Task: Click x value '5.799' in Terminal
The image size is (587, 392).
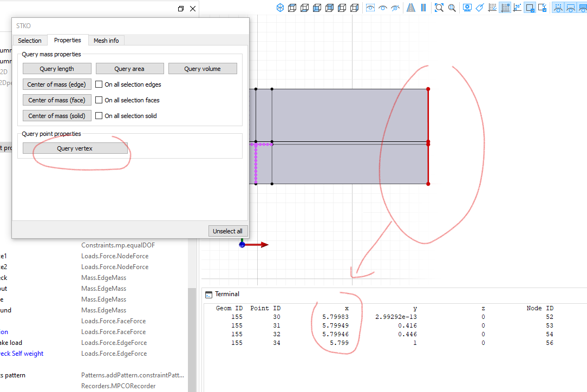Action: [x=339, y=343]
